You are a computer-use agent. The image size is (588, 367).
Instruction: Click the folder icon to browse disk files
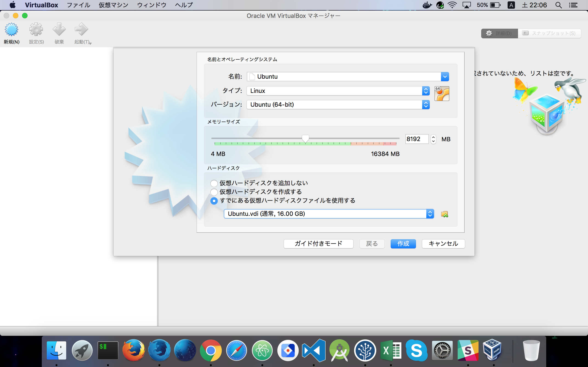pyautogui.click(x=444, y=214)
